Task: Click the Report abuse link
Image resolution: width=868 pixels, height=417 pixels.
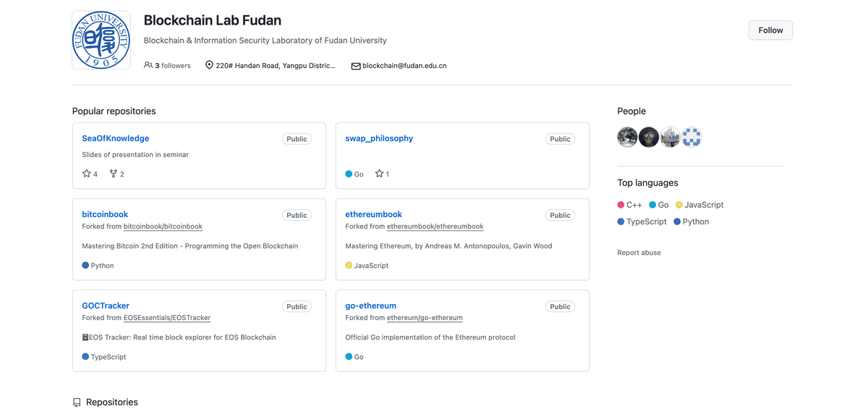Action: point(639,253)
